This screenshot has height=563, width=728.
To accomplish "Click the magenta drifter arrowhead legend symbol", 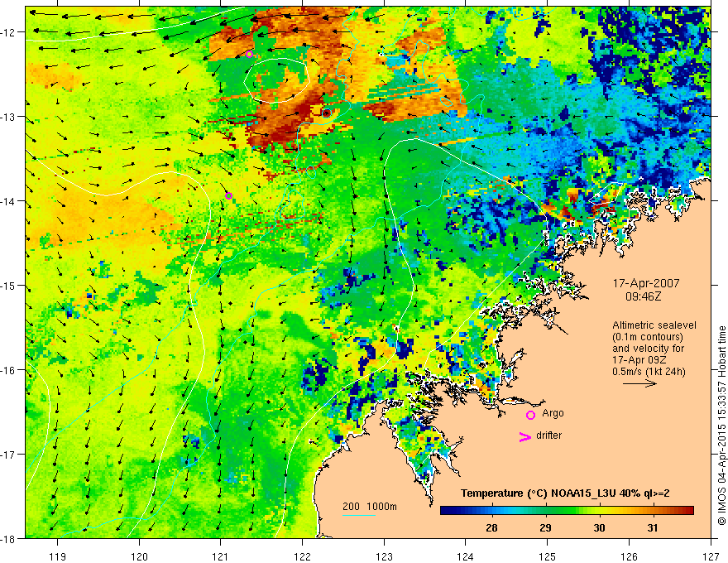I will (x=525, y=436).
